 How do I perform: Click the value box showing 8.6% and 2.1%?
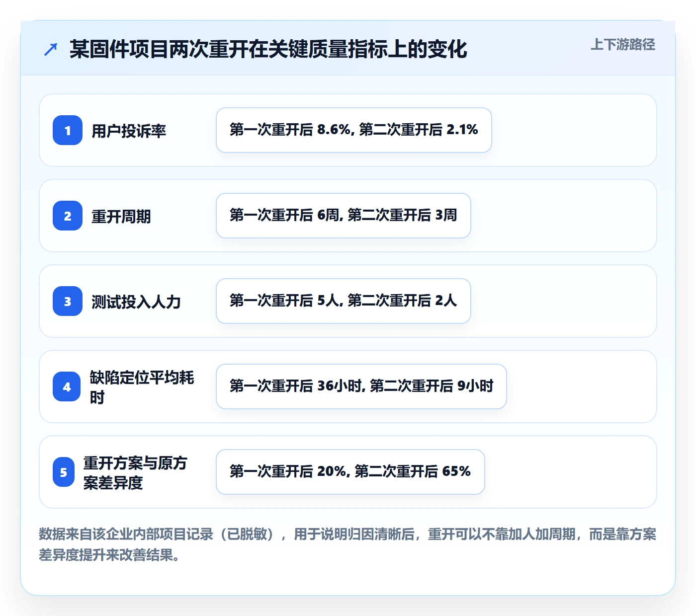(x=354, y=130)
